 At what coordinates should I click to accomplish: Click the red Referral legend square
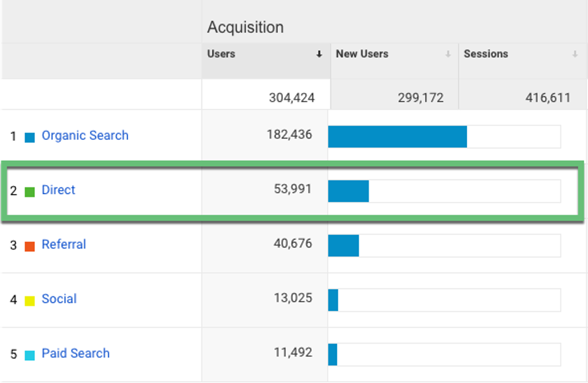click(x=30, y=244)
